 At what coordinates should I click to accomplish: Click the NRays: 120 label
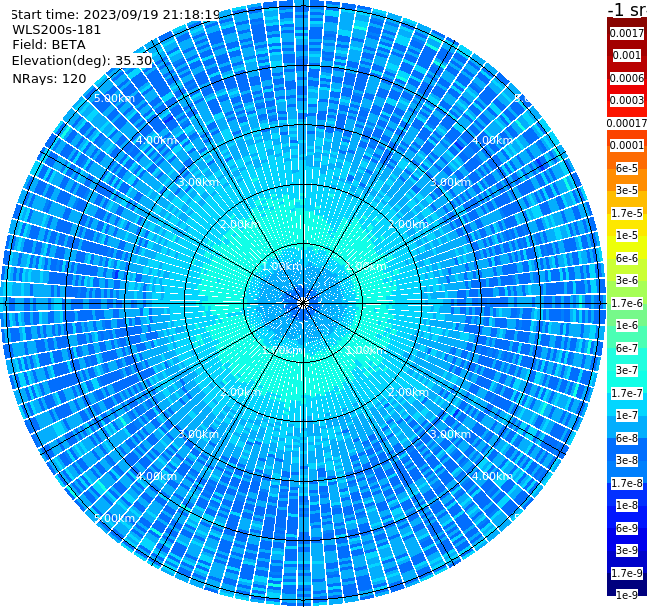click(x=49, y=79)
